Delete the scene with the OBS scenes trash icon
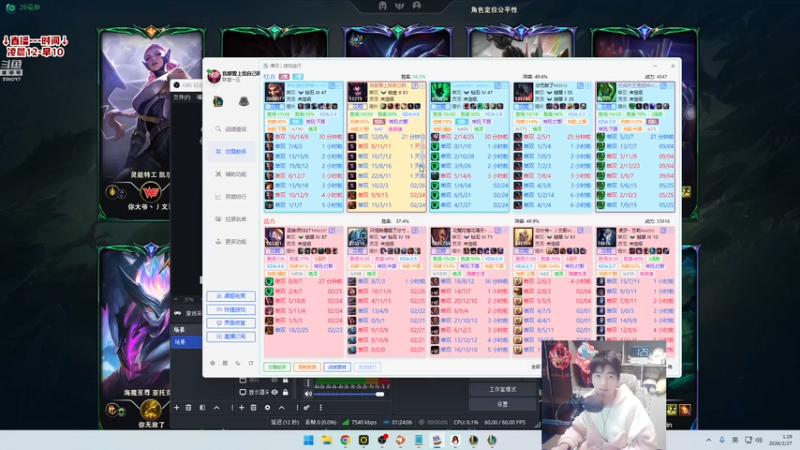 pos(188,408)
